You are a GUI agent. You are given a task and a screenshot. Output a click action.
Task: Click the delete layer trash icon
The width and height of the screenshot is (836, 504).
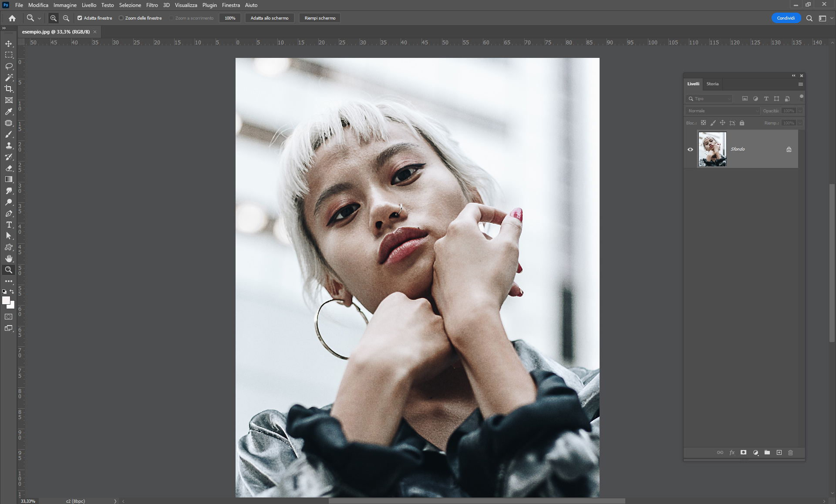(x=790, y=453)
